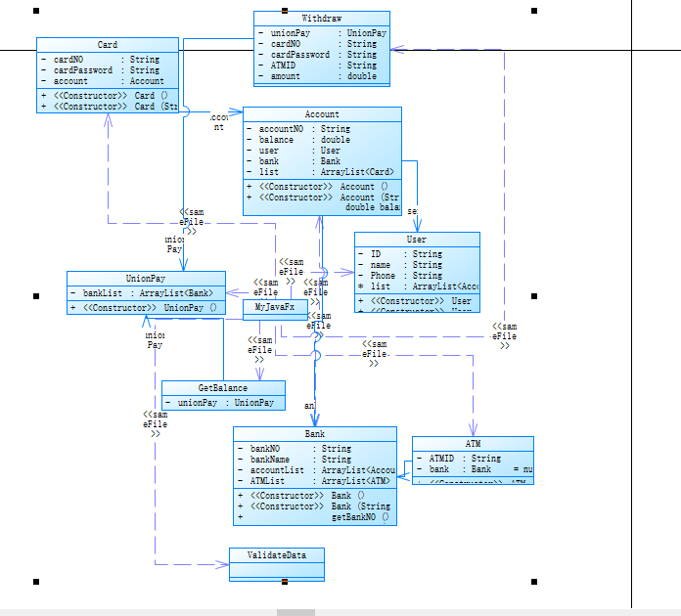Click the top-right selection handle

[534, 11]
